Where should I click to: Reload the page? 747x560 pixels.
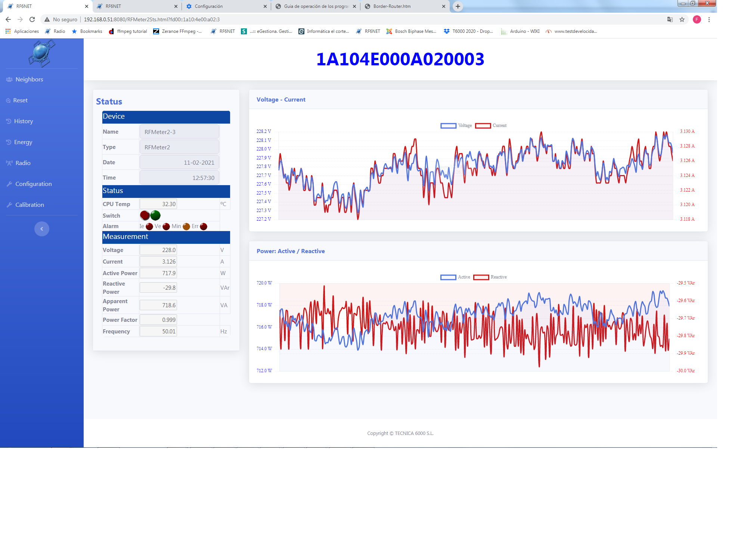click(32, 19)
